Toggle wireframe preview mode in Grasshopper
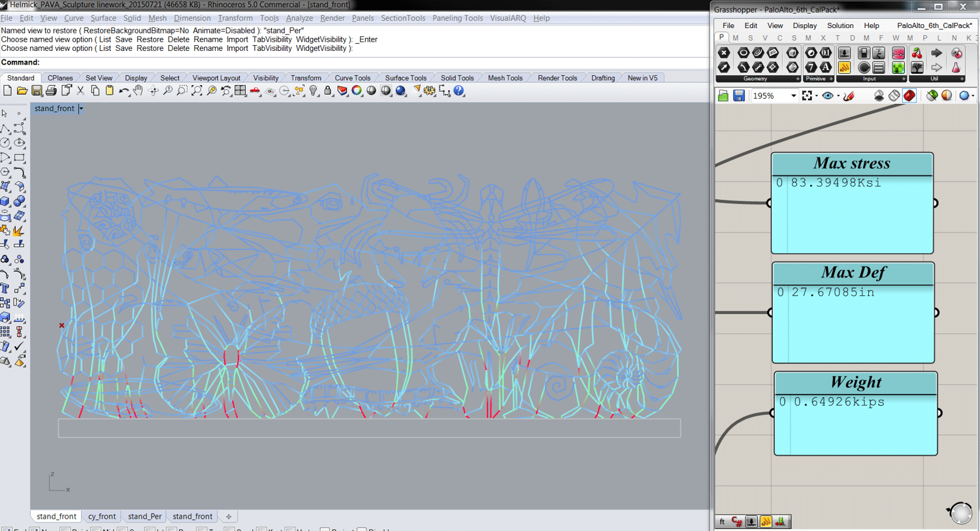 pos(894,96)
